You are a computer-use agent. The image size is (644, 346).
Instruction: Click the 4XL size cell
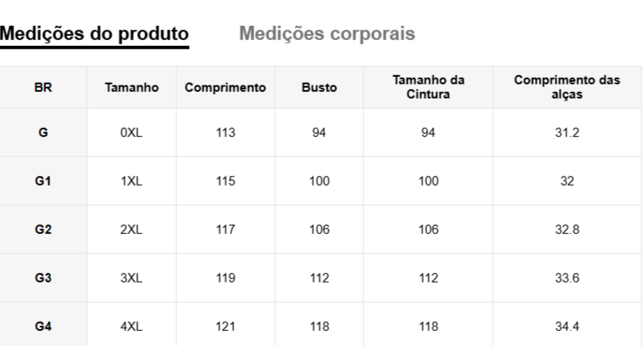131,327
